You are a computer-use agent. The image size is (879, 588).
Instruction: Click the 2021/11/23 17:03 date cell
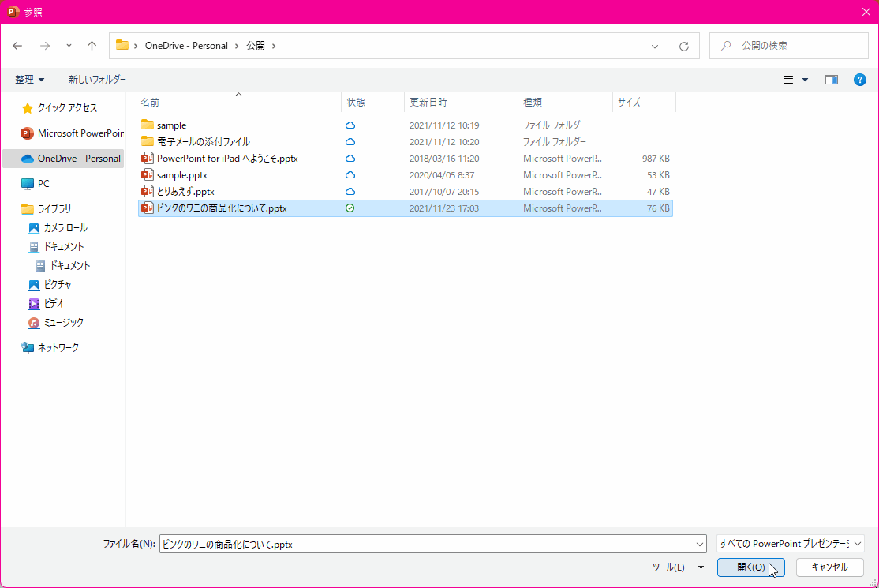click(x=444, y=208)
